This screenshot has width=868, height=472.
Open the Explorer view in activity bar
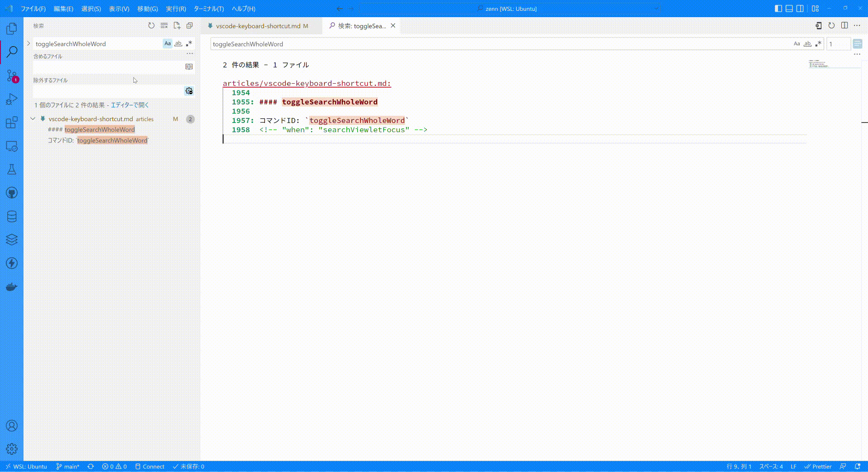12,28
